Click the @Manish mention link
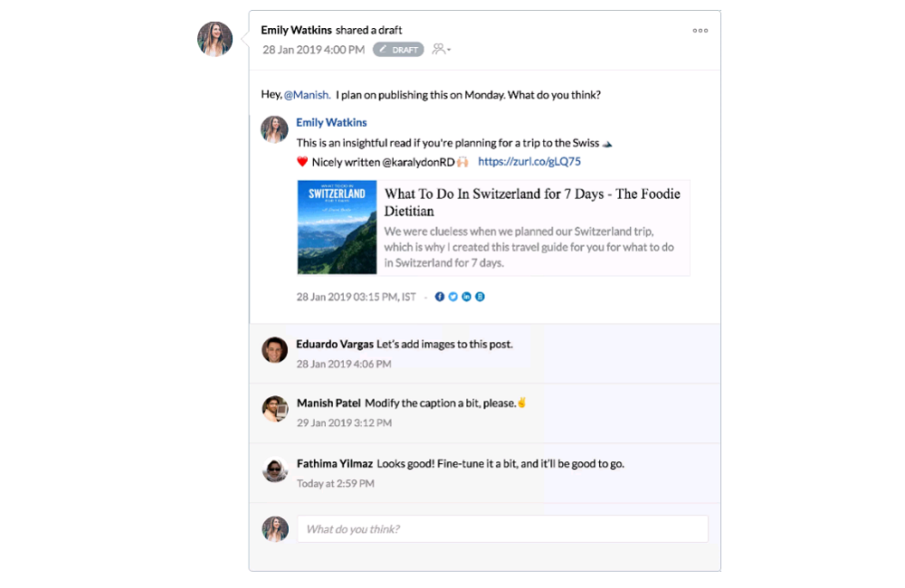This screenshot has width=905, height=588. [x=307, y=95]
